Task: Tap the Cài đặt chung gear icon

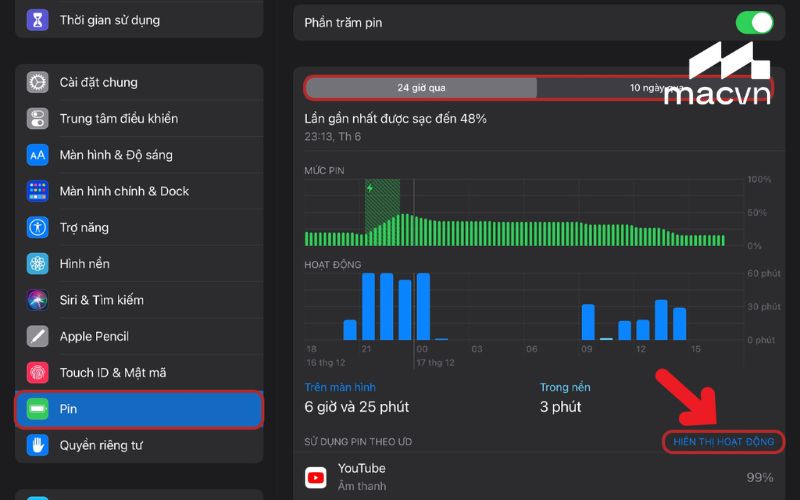Action: click(37, 82)
